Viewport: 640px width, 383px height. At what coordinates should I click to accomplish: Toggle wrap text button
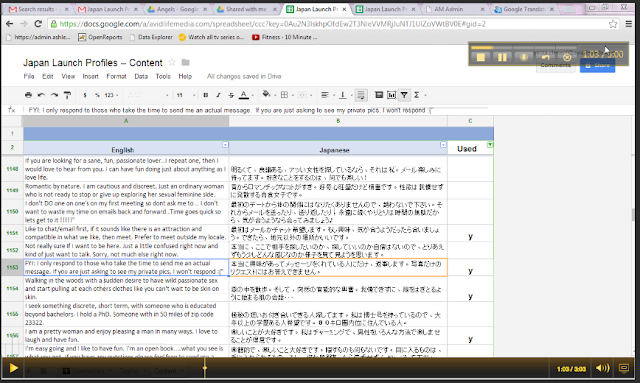pyautogui.click(x=361, y=95)
